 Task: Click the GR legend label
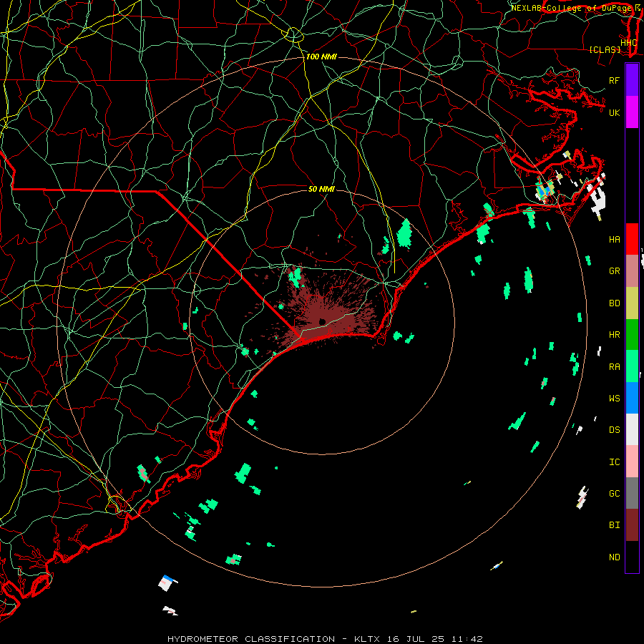point(614,271)
